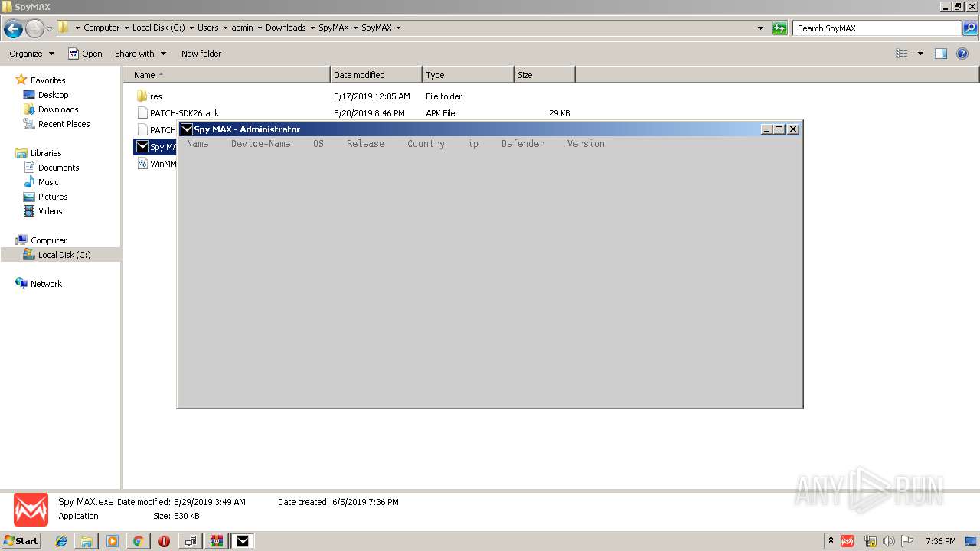Image resolution: width=980 pixels, height=551 pixels.
Task: Go back with Explorer back arrow
Action: pyautogui.click(x=13, y=29)
